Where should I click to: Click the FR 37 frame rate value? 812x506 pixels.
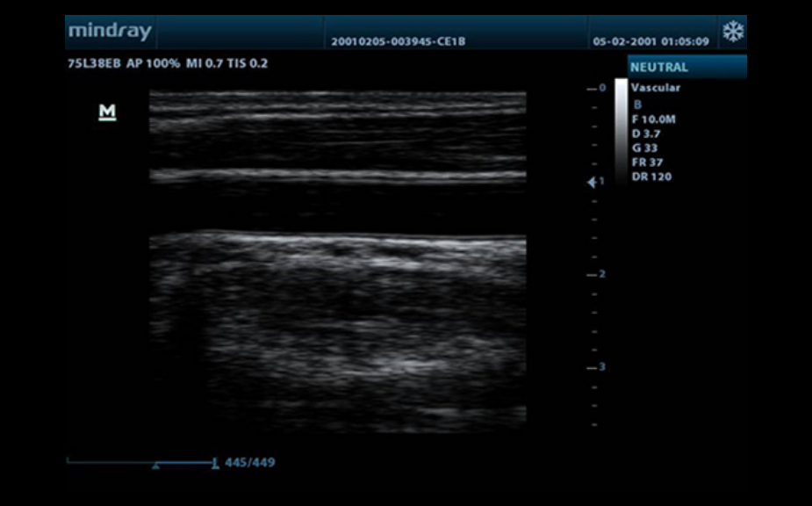(647, 163)
